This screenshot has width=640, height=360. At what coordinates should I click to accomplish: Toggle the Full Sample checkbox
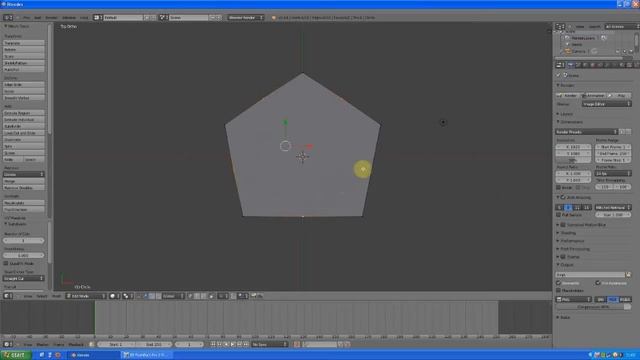coord(558,215)
